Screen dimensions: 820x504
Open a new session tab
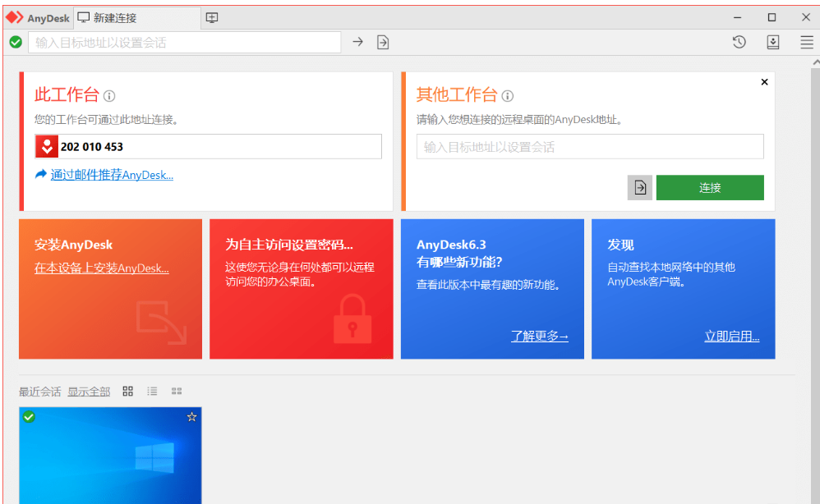pyautogui.click(x=211, y=16)
